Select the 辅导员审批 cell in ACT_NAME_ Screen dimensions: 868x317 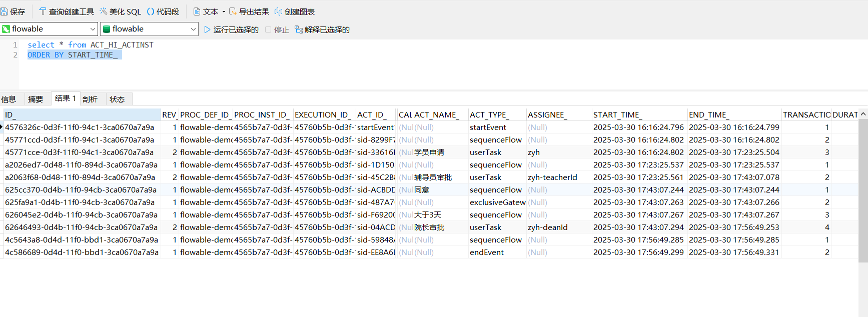pos(433,177)
